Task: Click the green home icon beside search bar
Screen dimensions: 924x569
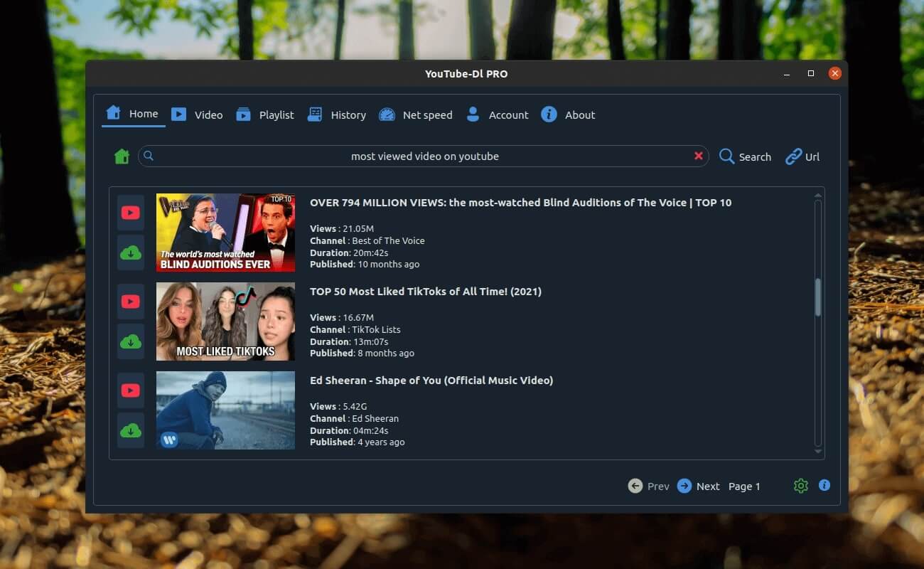Action: point(122,156)
